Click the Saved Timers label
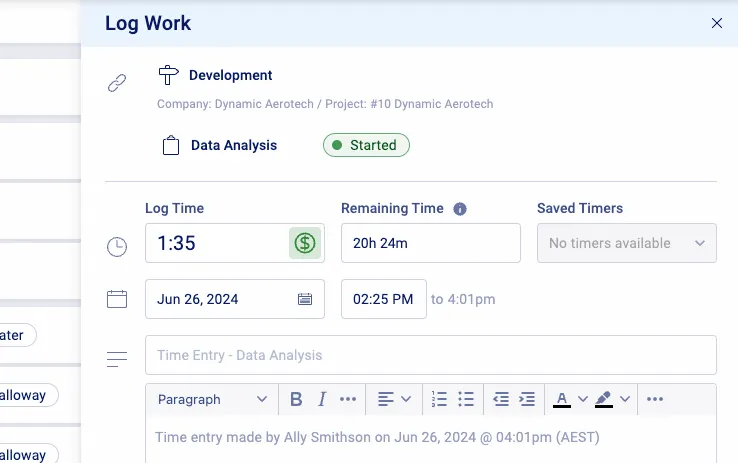 pos(580,208)
